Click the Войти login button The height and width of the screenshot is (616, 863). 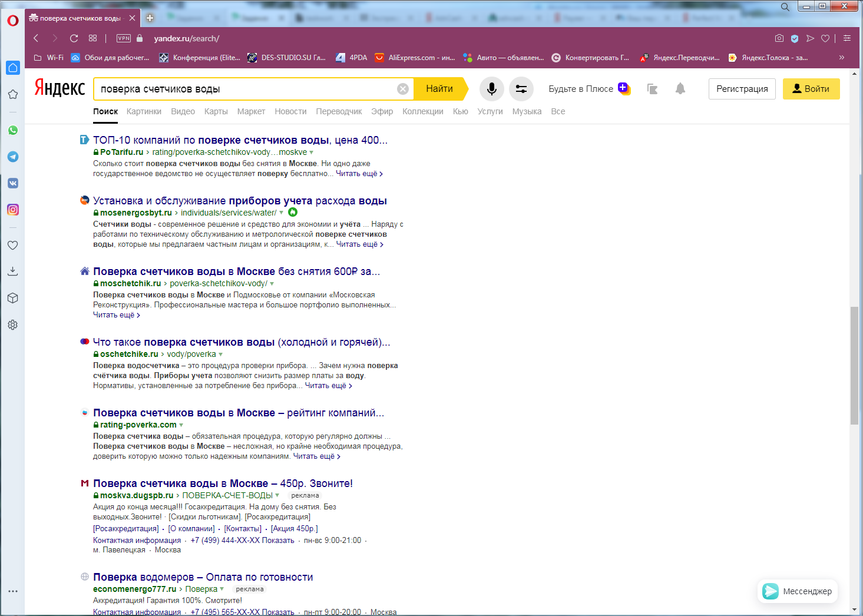pyautogui.click(x=811, y=89)
